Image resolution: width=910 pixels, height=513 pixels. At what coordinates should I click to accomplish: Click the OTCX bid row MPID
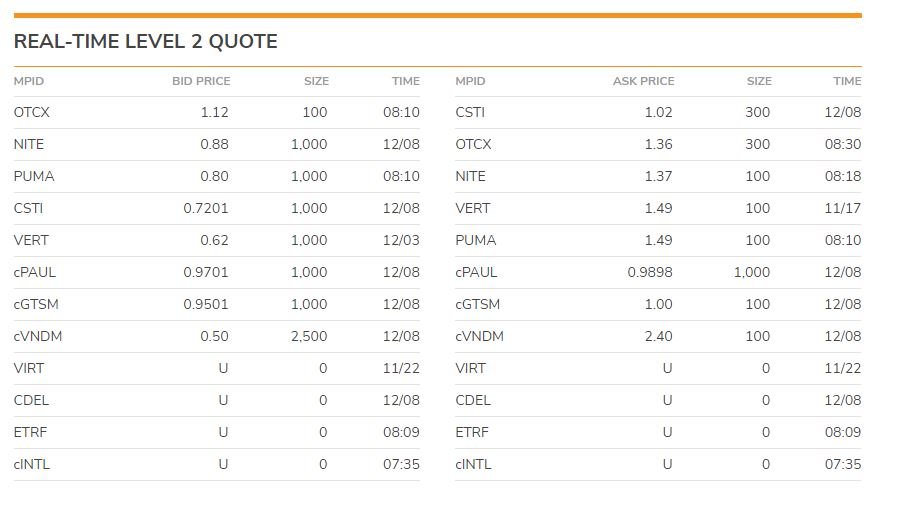tap(31, 112)
